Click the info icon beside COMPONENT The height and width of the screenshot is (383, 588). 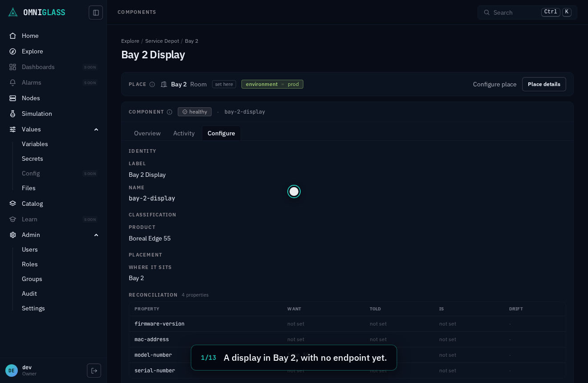tap(170, 112)
